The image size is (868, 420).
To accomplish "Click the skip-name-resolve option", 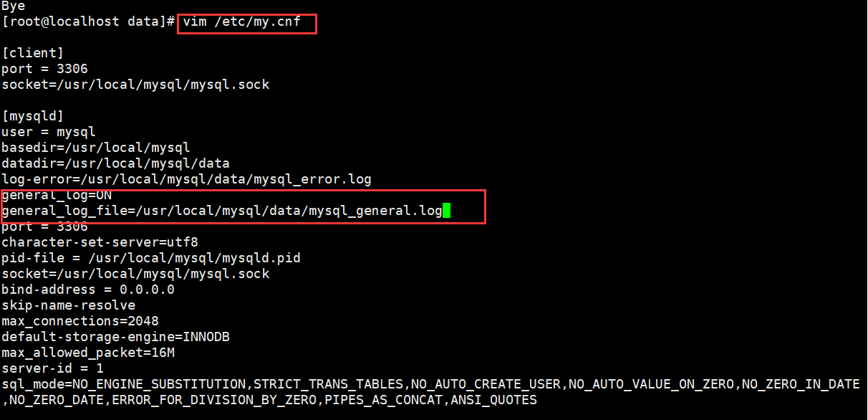I will (68, 305).
